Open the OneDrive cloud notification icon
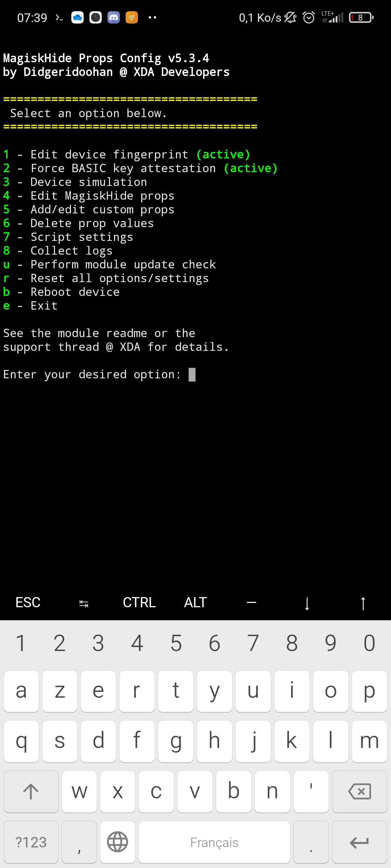The height and width of the screenshot is (868, 391). tap(77, 17)
